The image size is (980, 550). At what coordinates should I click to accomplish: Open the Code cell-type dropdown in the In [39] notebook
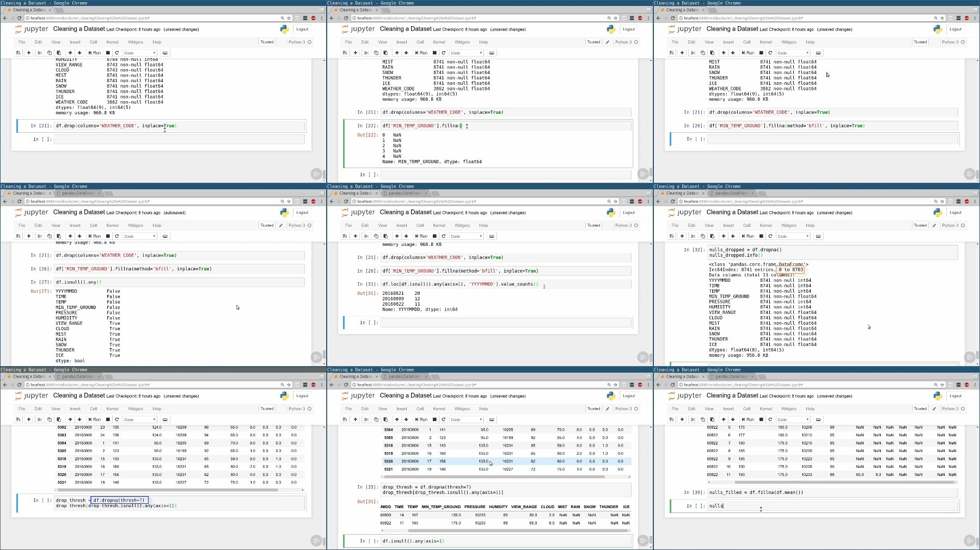click(793, 419)
